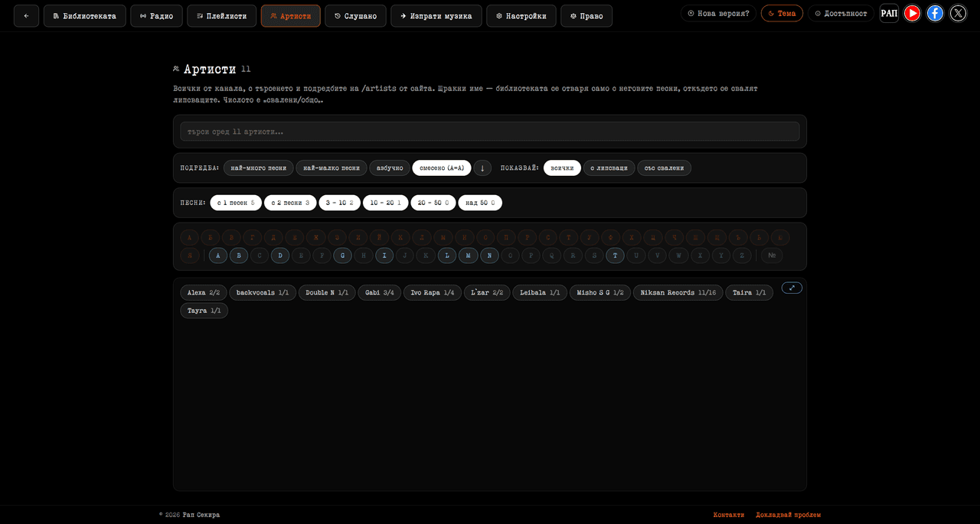Toggle the 3 – 10 songs filter
This screenshot has width=980, height=524.
[340, 203]
